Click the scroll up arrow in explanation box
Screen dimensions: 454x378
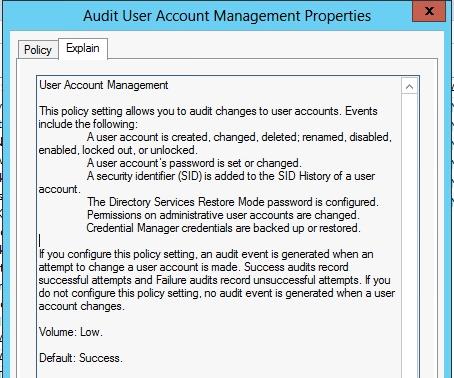point(410,87)
